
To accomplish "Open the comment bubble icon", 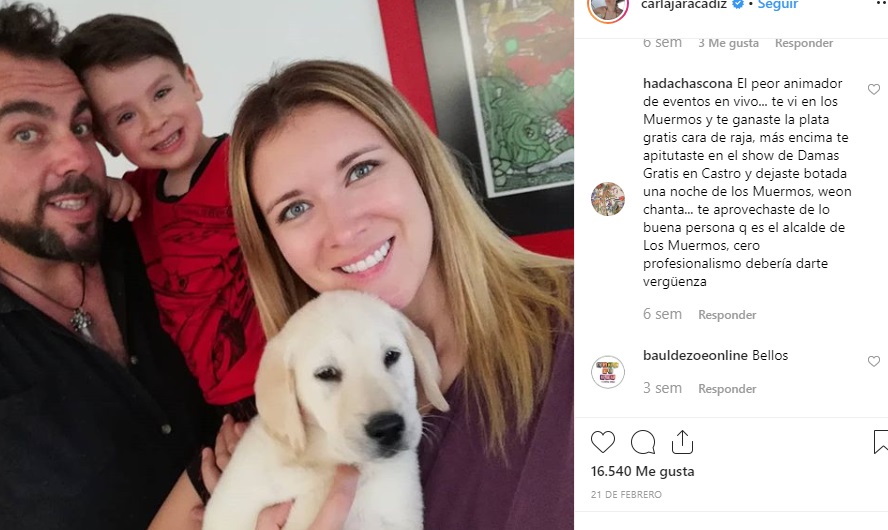I will pos(643,442).
